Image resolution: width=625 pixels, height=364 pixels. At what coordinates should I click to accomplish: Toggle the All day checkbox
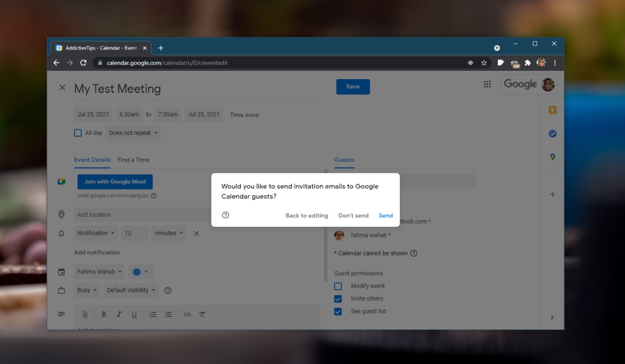pos(78,133)
